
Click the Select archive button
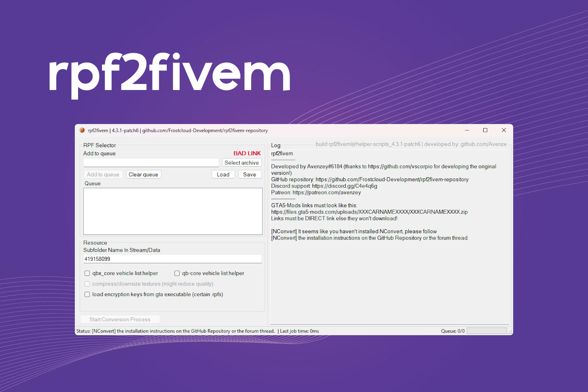pyautogui.click(x=242, y=162)
